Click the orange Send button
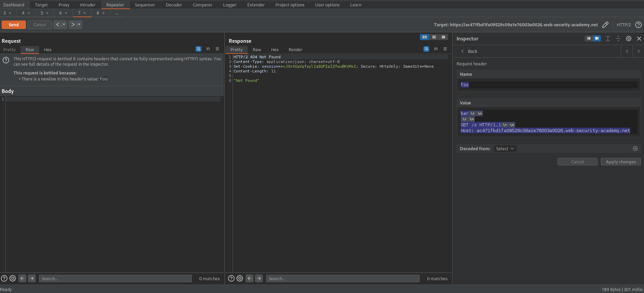Image resolution: width=644 pixels, height=293 pixels. pos(14,25)
